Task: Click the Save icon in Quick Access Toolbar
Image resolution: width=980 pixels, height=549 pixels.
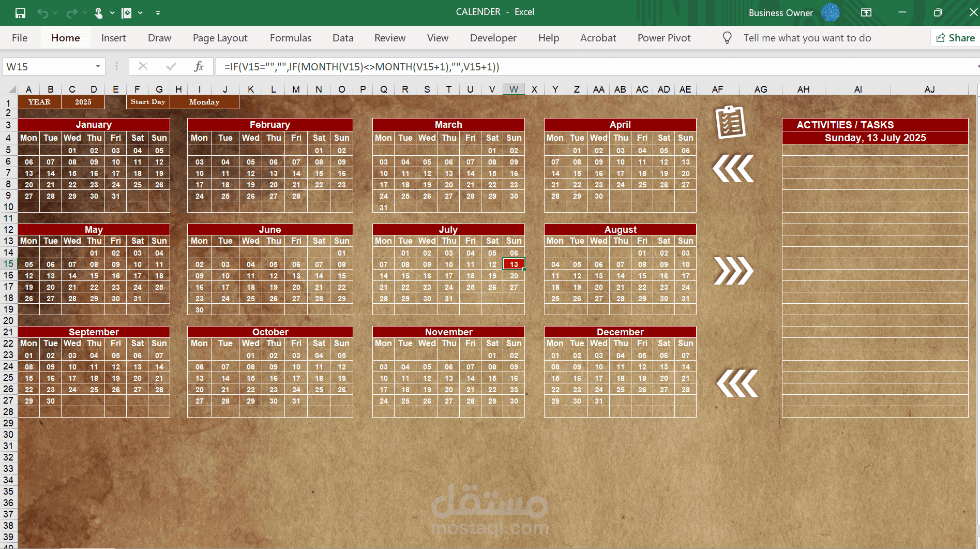Action: (x=20, y=13)
